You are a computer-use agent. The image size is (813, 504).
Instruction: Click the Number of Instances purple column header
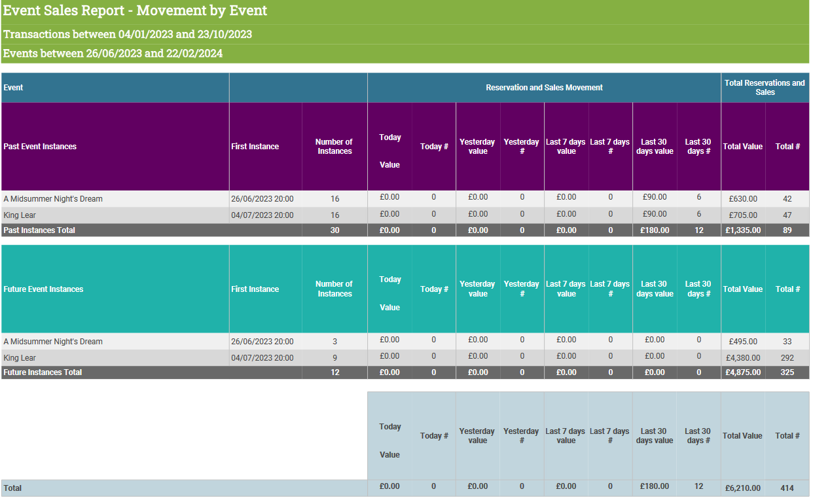pyautogui.click(x=334, y=147)
